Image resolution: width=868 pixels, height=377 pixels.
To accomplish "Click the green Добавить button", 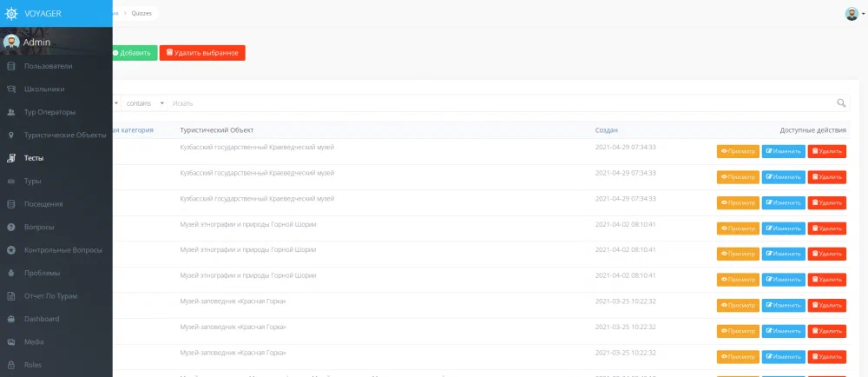I will [x=133, y=53].
